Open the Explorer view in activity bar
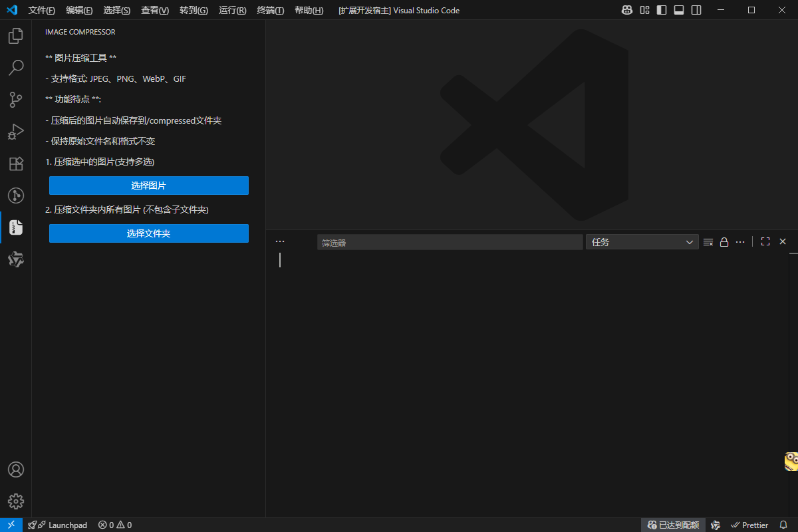Viewport: 798px width, 532px height. click(x=16, y=36)
